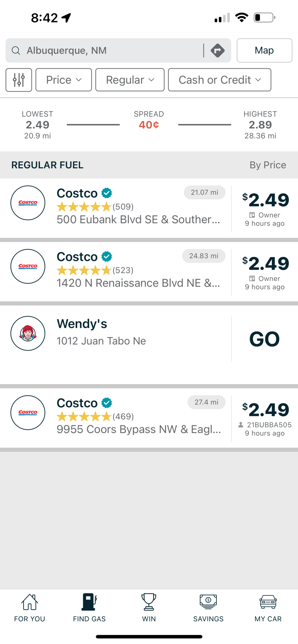This screenshot has width=298, height=644.
Task: Open Costco at 500 Eubank Blvd SE
Action: click(138, 219)
